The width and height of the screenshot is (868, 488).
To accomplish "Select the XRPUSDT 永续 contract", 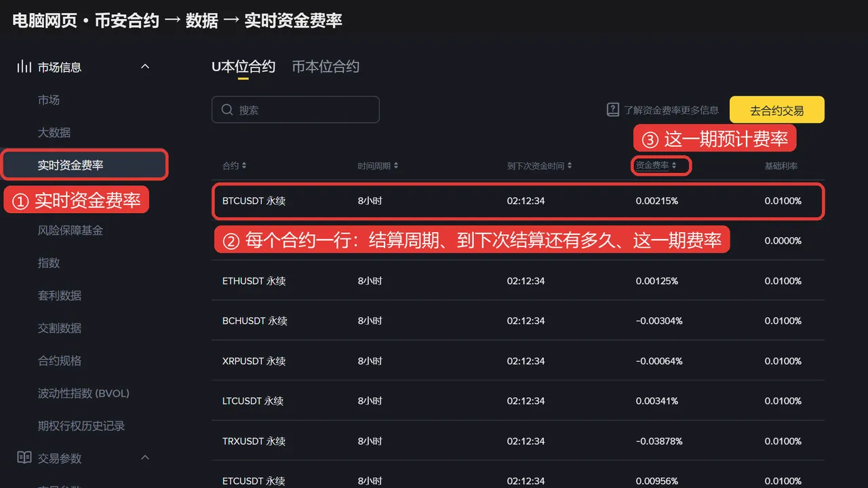I will (254, 361).
